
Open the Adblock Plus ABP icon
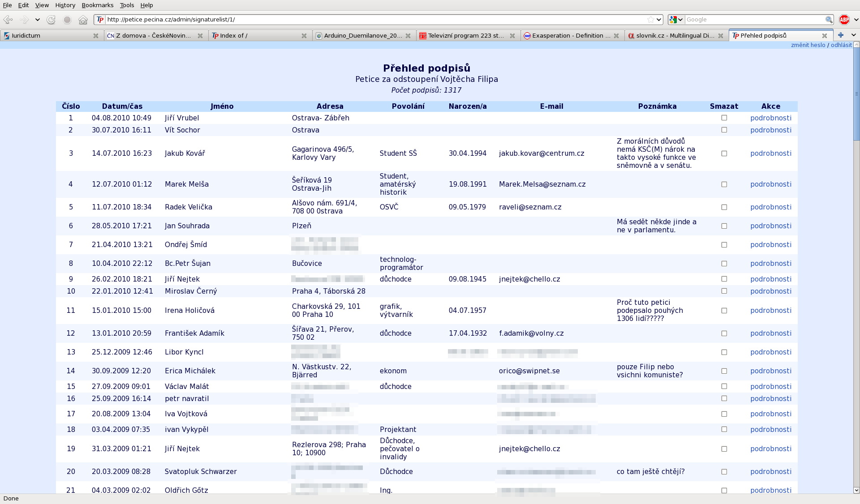pyautogui.click(x=844, y=20)
